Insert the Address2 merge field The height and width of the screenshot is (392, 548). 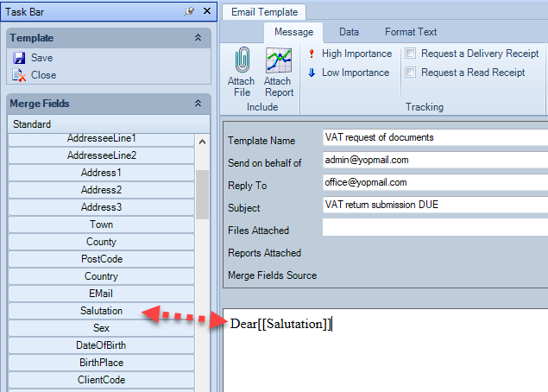[x=101, y=190]
